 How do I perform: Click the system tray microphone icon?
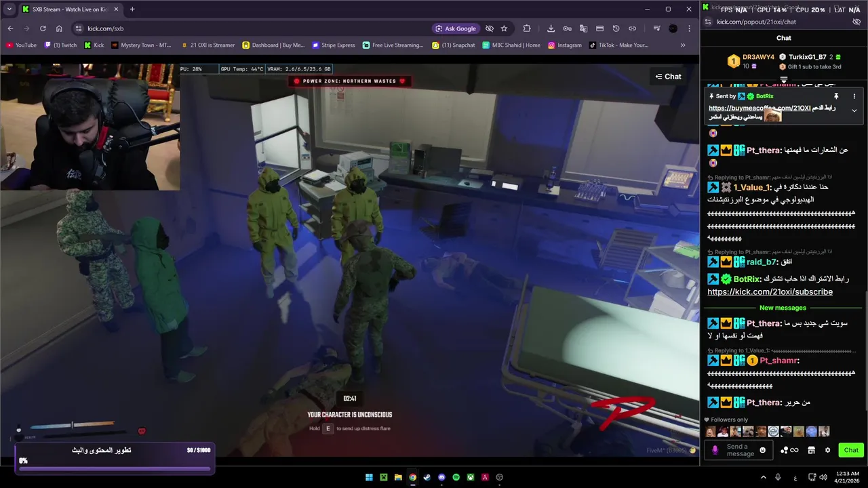coord(778,477)
